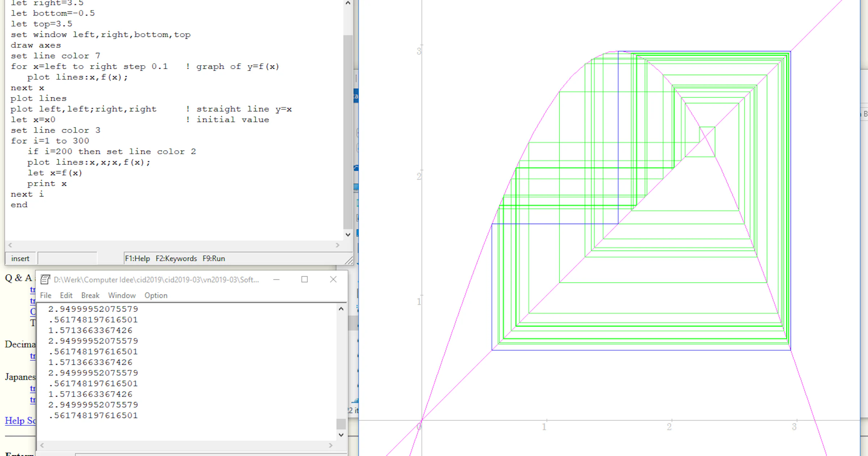This screenshot has height=456, width=868.
Task: Open the File menu
Action: pyautogui.click(x=46, y=295)
